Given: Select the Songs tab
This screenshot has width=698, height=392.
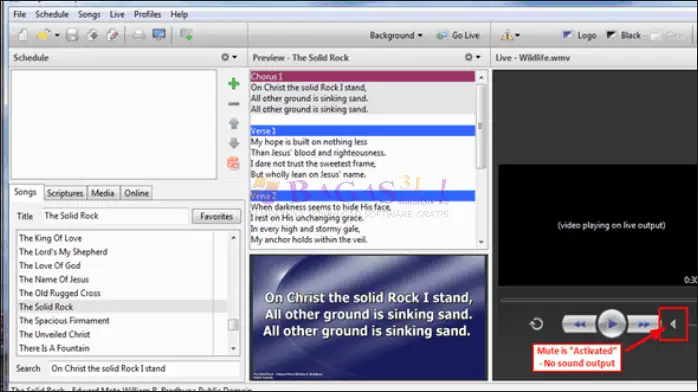Looking at the screenshot, I should (x=25, y=192).
